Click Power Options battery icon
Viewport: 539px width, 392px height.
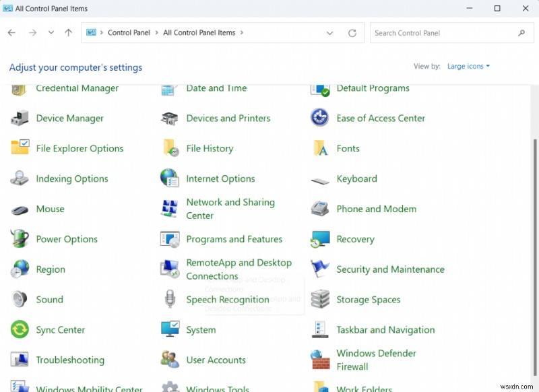[x=20, y=238]
